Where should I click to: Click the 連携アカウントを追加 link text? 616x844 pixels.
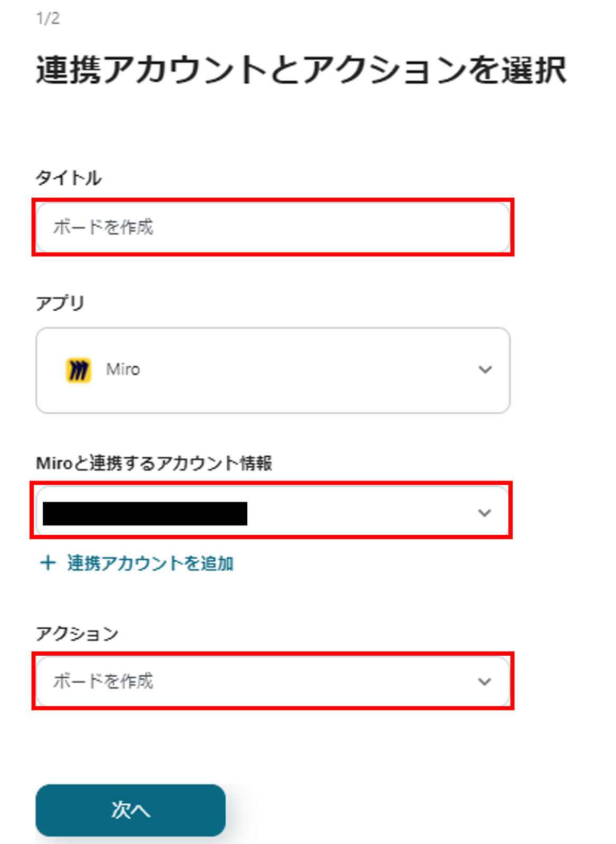[x=150, y=563]
